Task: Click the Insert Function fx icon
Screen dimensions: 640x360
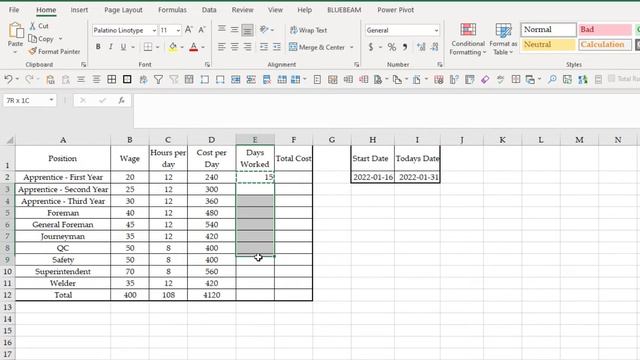Action: click(121, 100)
